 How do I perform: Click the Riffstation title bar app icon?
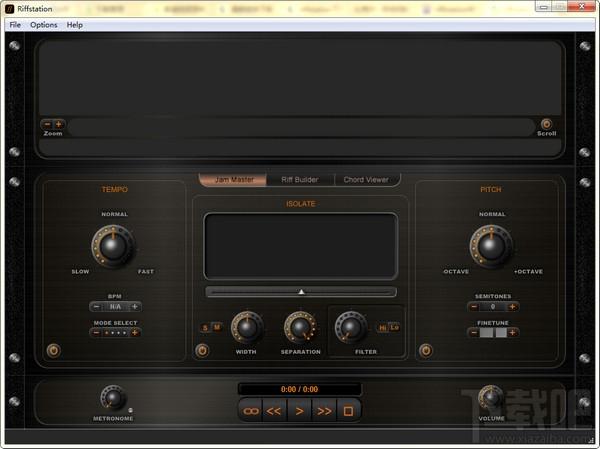[10, 9]
